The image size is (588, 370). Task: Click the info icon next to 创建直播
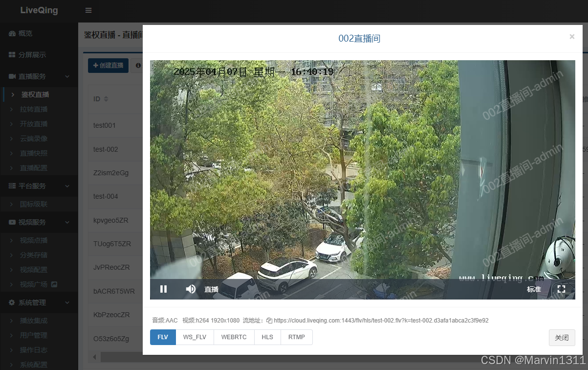click(x=138, y=65)
